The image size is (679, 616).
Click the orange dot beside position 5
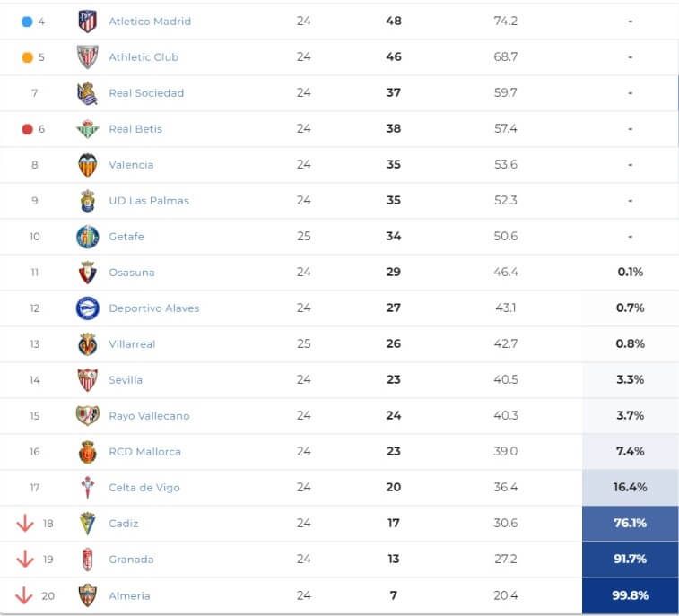click(27, 57)
